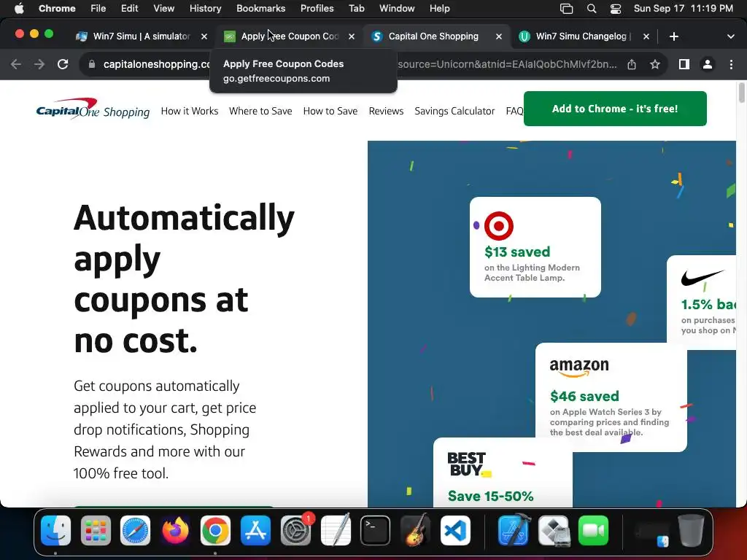
Task: Open Finder from the Dock
Action: pos(55,531)
